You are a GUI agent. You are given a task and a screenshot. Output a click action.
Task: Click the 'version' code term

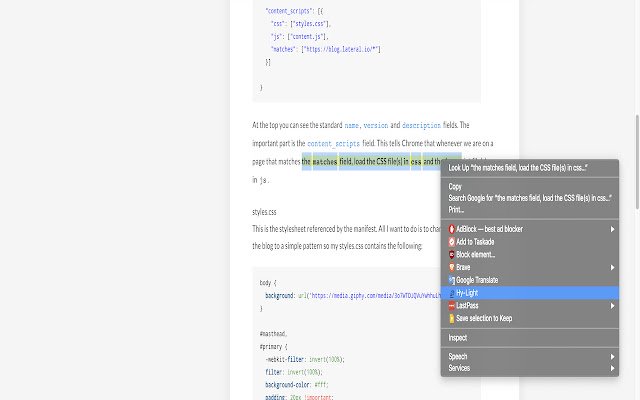[x=376, y=125]
